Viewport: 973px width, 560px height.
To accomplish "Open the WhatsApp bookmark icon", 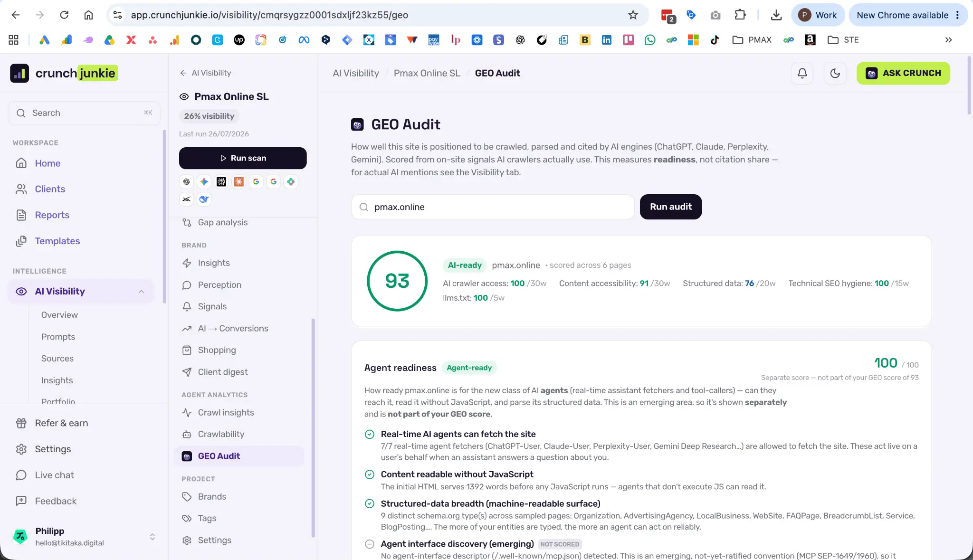I will point(650,40).
